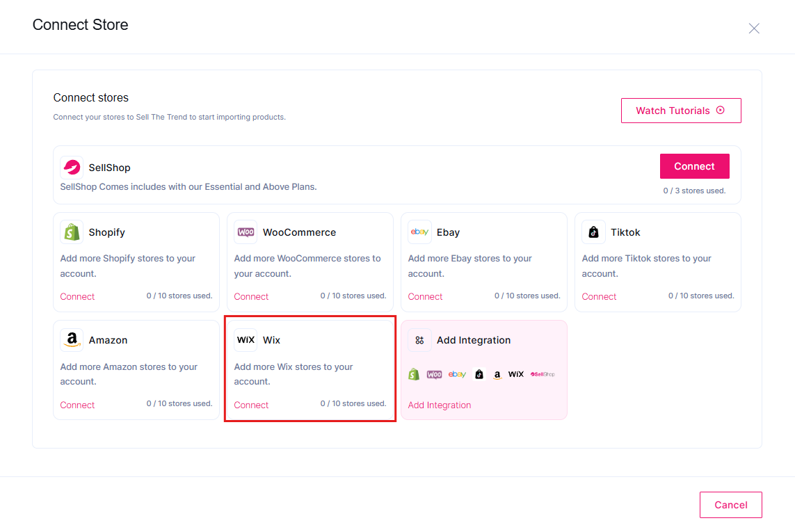Cancel the Connect Store dialog
Screen dimensions: 795x532
730,505
